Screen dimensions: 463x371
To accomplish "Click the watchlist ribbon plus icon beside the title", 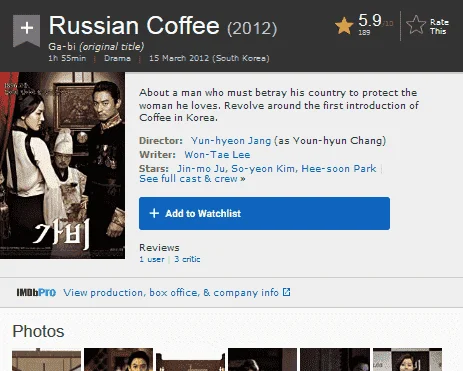I will tap(26, 30).
